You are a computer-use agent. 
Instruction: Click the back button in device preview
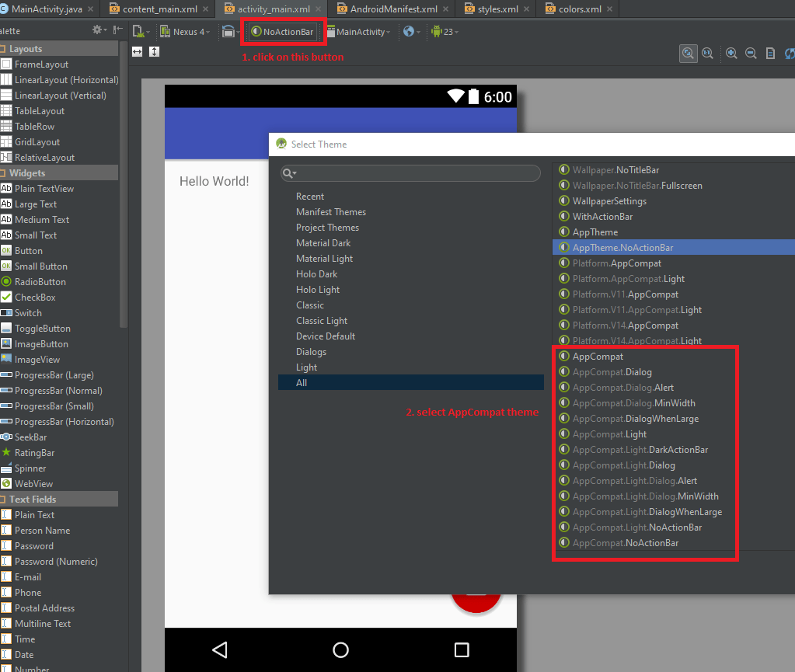(x=220, y=649)
